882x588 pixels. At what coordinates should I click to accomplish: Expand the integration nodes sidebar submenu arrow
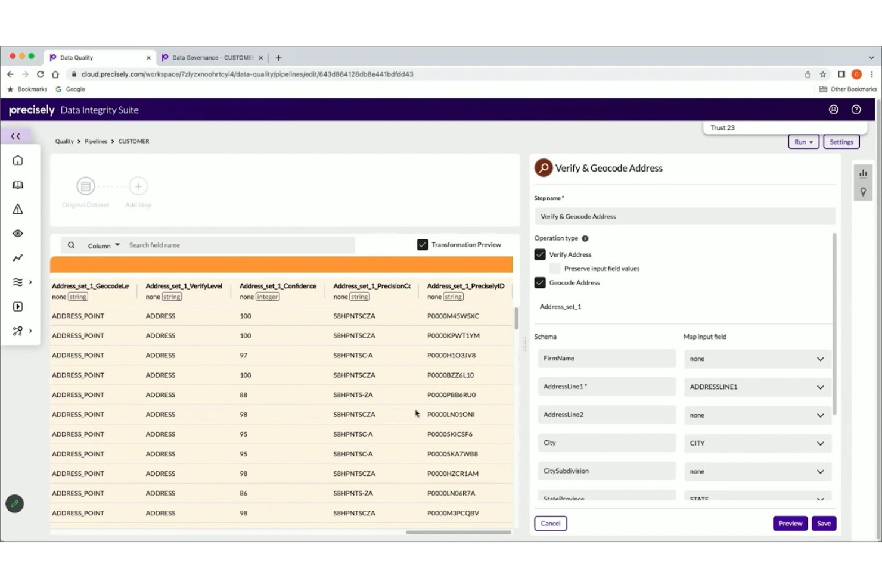click(x=30, y=331)
